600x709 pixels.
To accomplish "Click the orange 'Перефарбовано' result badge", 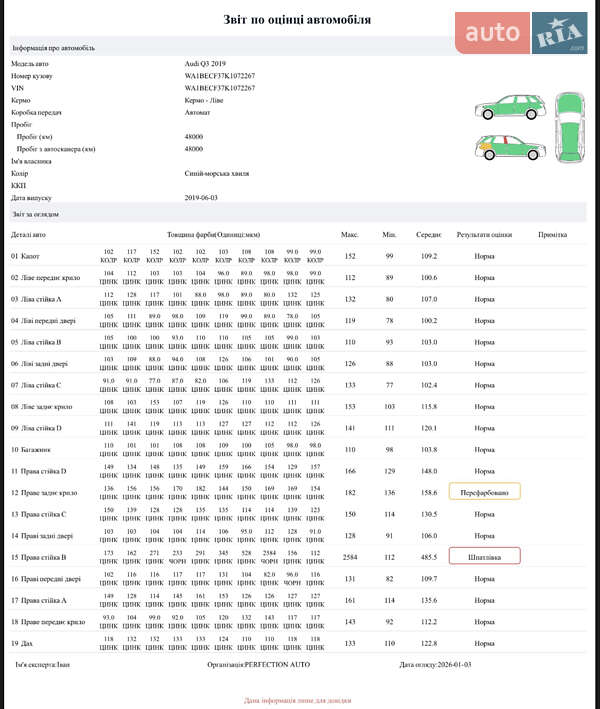I will point(485,492).
